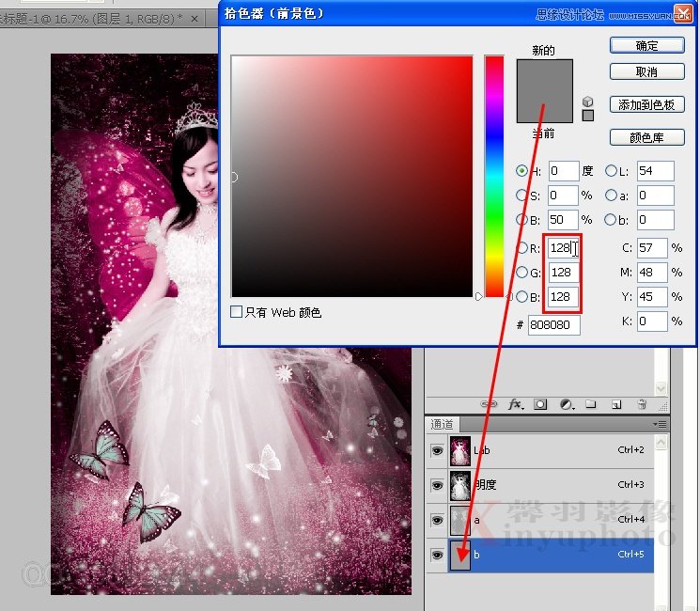The image size is (700, 611).
Task: Click the web-safe color small swatch
Action: click(x=588, y=116)
